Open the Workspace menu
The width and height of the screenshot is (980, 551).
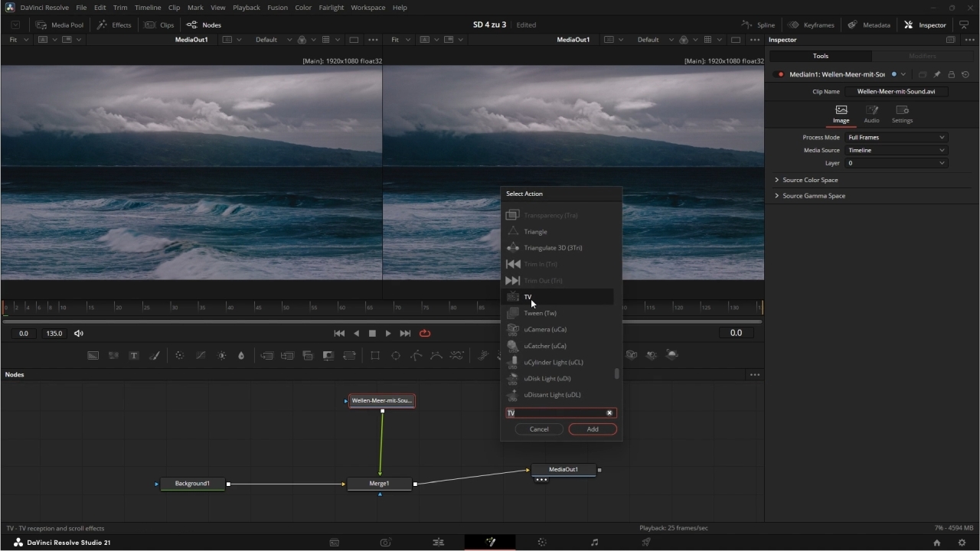point(368,8)
